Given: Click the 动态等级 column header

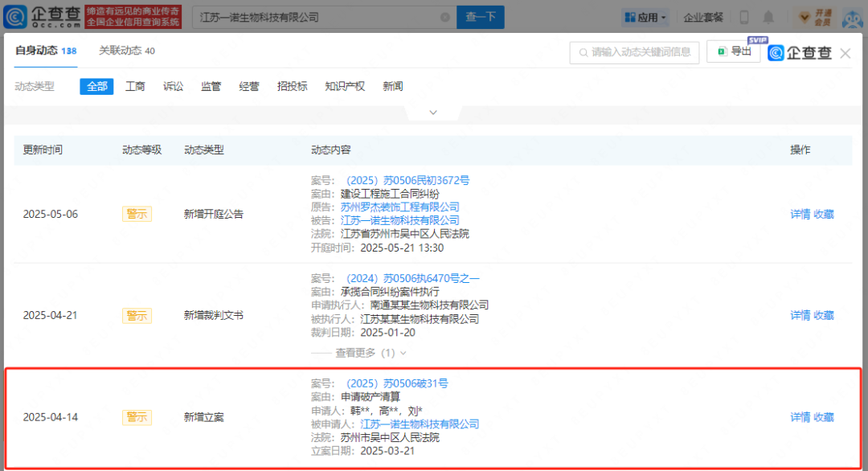Looking at the screenshot, I should click(141, 150).
